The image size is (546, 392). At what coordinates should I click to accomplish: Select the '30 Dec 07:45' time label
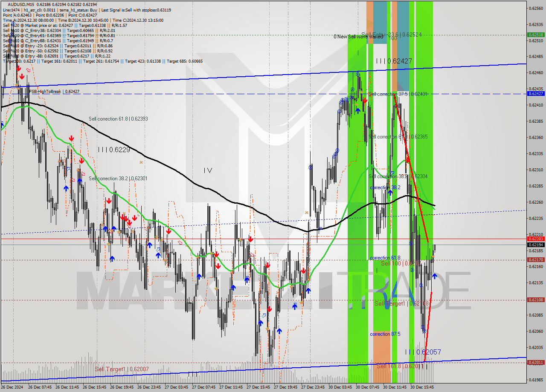367,387
